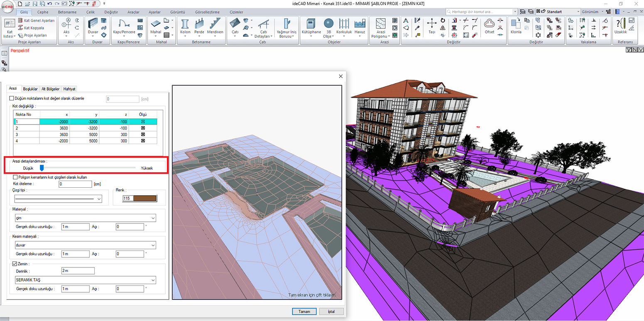Uncheck the Zemin checkbox
644x321 pixels.
tap(15, 264)
